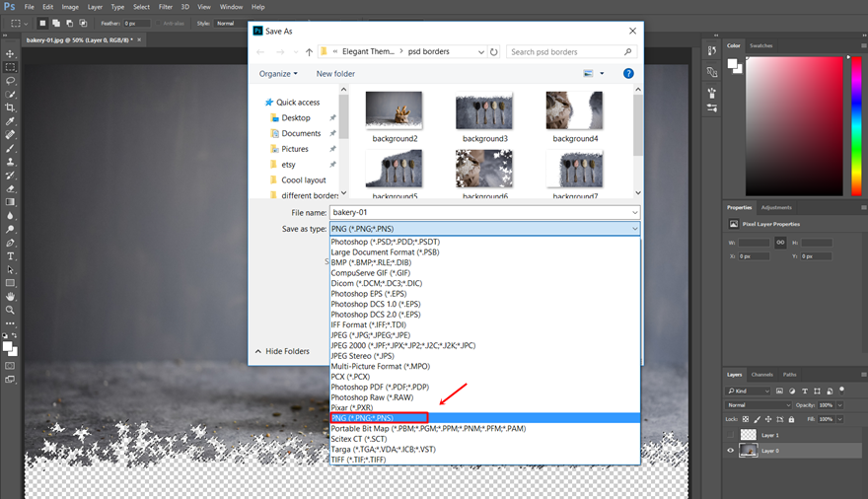
Task: Open the background3 thumbnail
Action: pyautogui.click(x=485, y=116)
